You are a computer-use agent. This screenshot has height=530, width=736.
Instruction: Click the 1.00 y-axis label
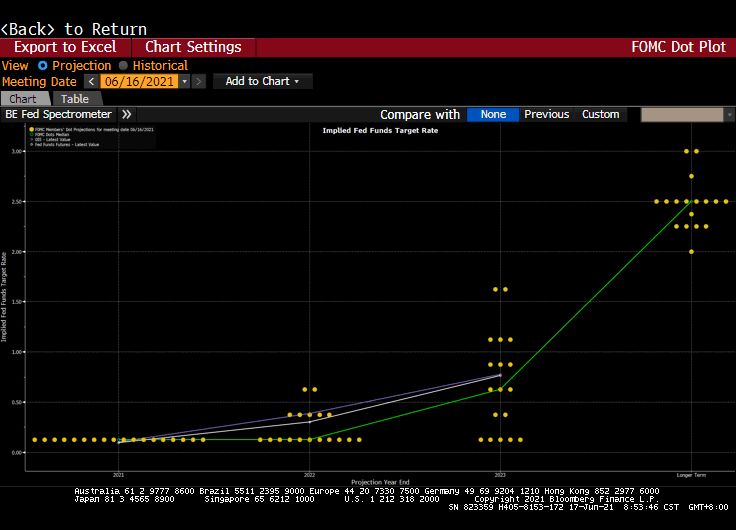[17, 352]
